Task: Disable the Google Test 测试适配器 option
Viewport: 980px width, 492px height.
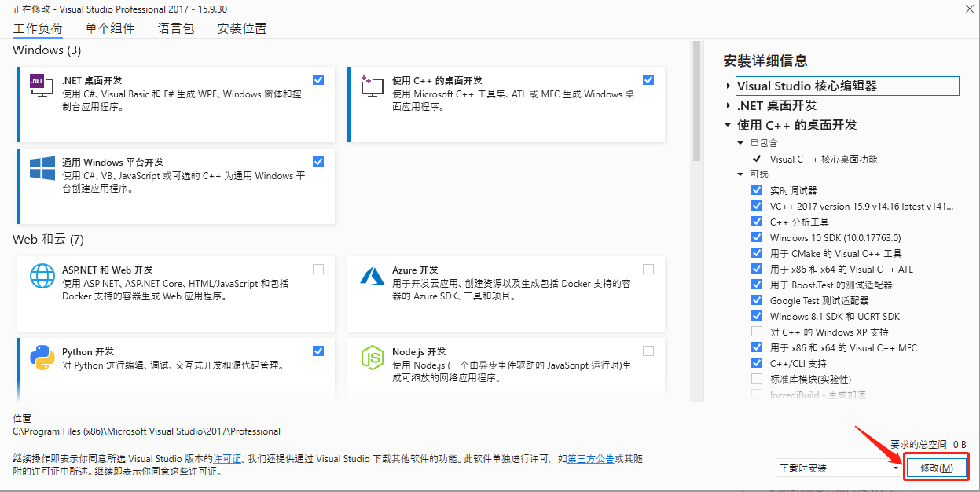Action: click(757, 299)
